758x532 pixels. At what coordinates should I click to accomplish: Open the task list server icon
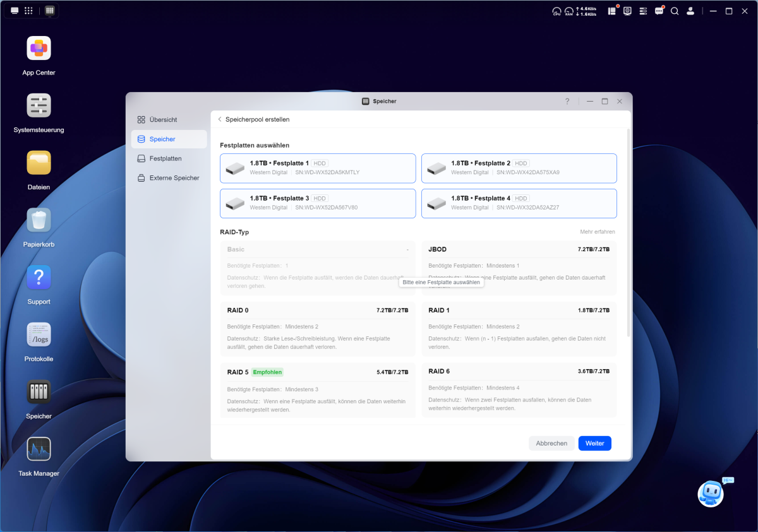[643, 11]
